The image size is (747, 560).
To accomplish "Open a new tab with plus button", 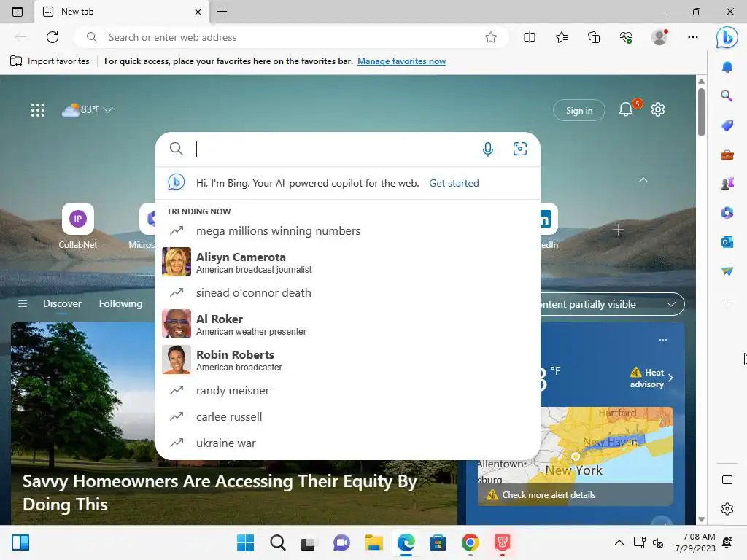I will [x=222, y=12].
